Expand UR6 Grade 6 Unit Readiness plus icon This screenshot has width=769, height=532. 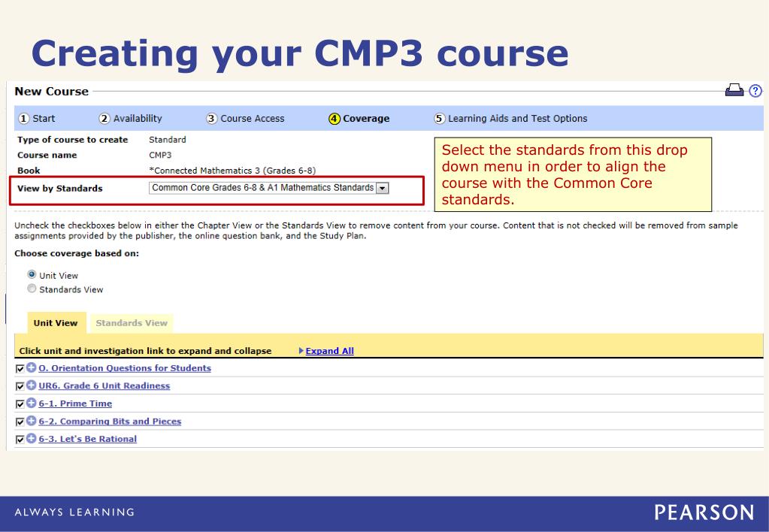32,385
